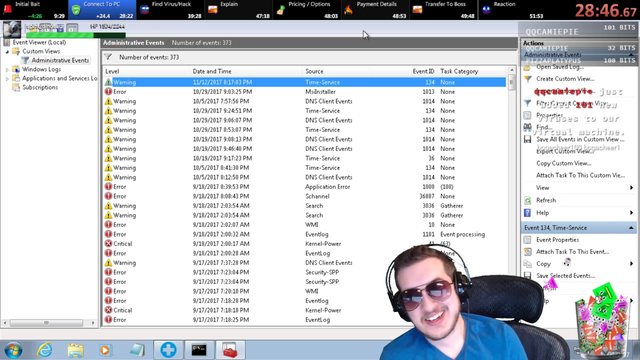Expand the Windows Logs tree node
Image resolution: width=640 pixels, height=360 pixels.
[7, 70]
